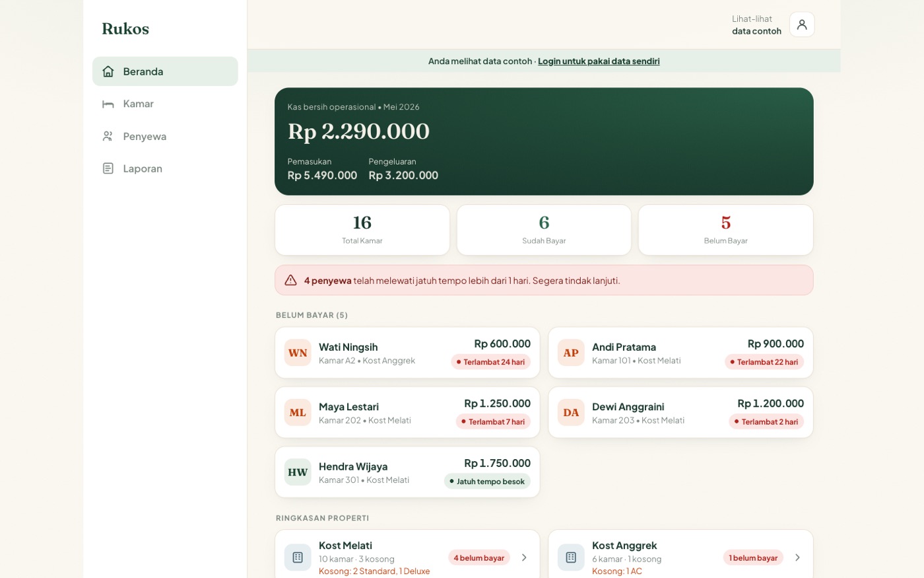Click Kosong: 2 Standard, 1 Deluxe text
The height and width of the screenshot is (578, 924).
click(374, 571)
